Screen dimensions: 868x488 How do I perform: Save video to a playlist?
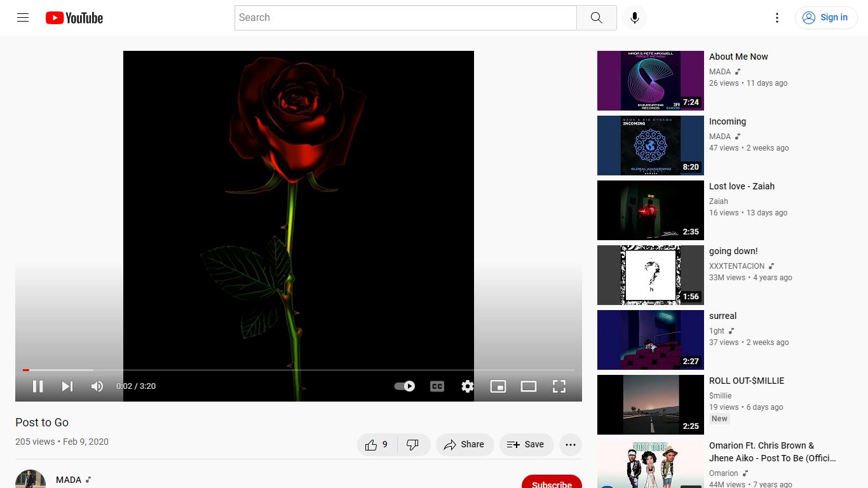[x=526, y=445]
